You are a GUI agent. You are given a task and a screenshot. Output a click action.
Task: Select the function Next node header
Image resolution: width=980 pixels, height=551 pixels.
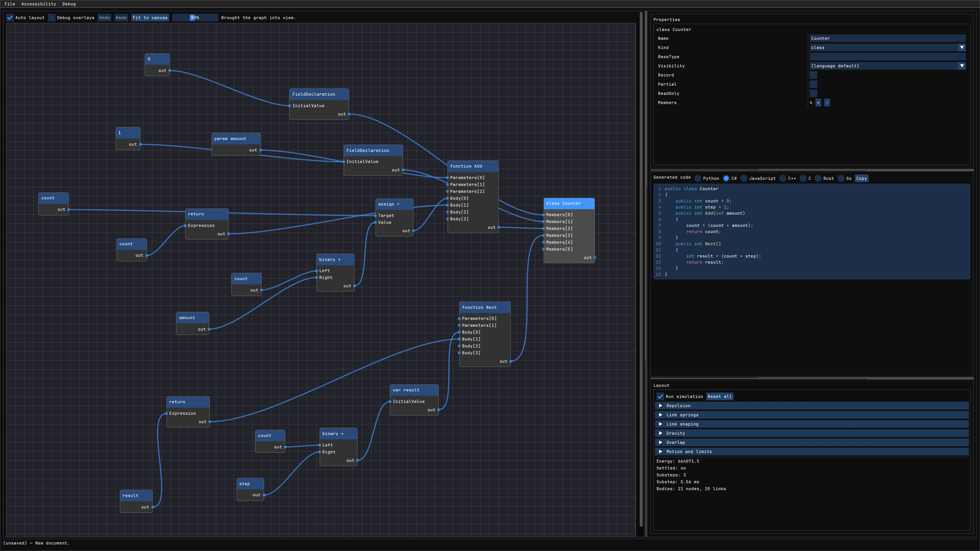coord(485,307)
